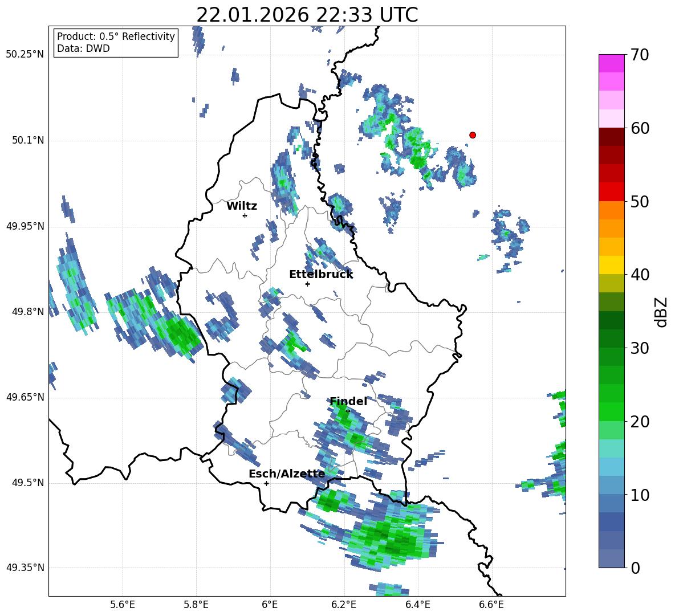Click the 49.35°N latitude label
Image resolution: width=675 pixels, height=616 pixels.
(25, 568)
